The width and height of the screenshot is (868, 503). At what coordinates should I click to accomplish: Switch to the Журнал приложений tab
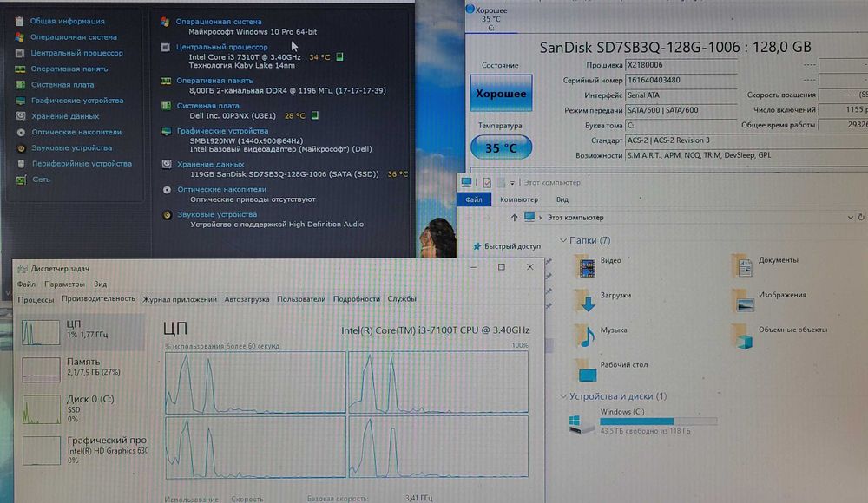click(x=180, y=299)
